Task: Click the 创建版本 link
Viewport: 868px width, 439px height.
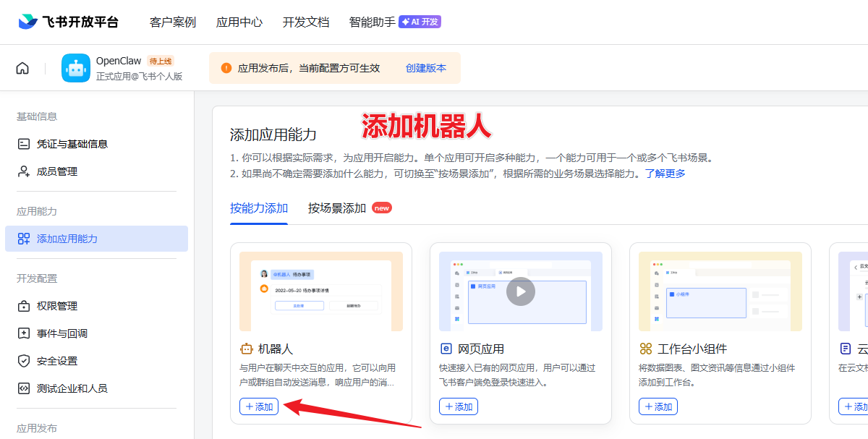Action: tap(425, 68)
